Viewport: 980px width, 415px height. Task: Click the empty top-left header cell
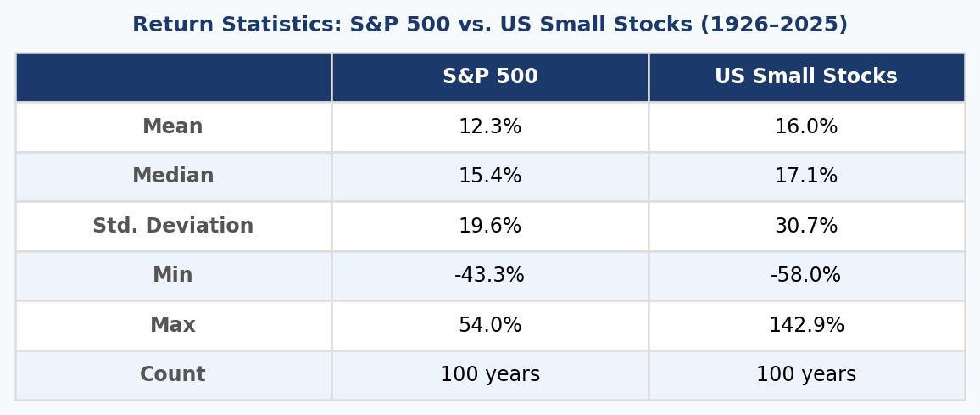[173, 77]
